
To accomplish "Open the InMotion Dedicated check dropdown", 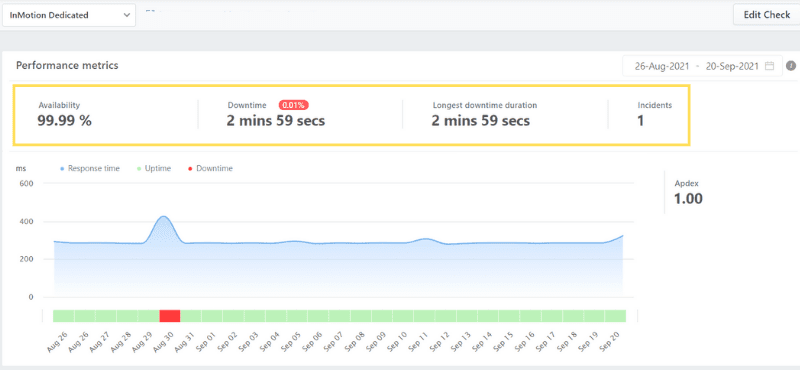I will 69,15.
